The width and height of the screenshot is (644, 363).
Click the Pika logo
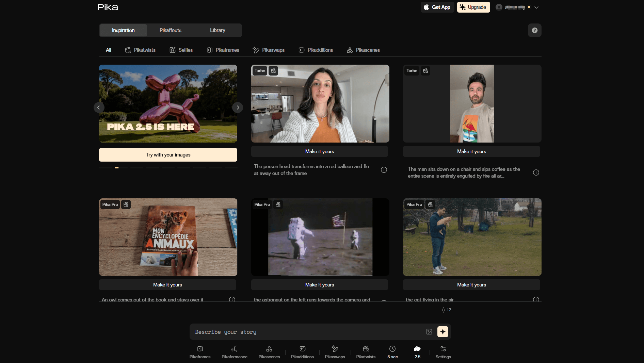coord(108,7)
